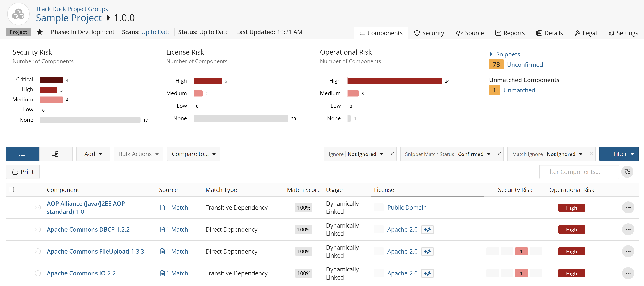Open the Bulk Actions dropdown
The image size is (644, 286).
[x=139, y=154]
